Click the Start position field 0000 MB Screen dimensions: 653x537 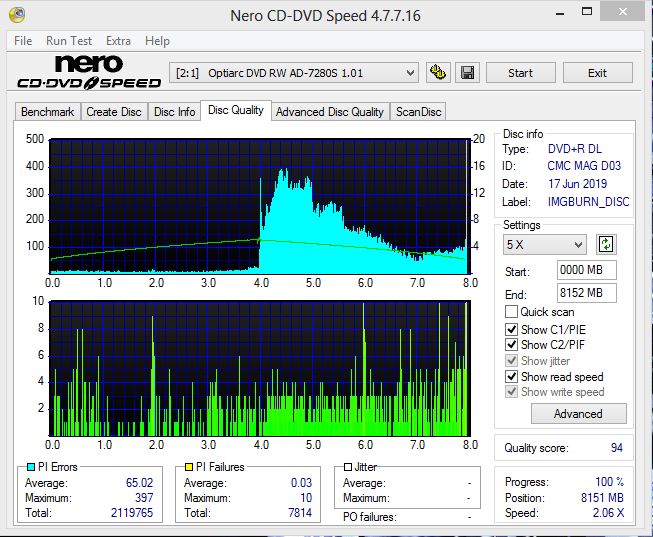pos(587,270)
